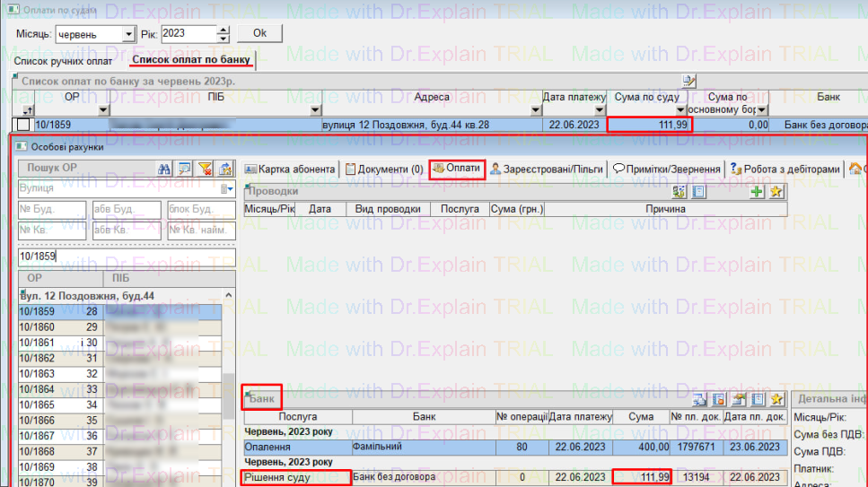Click first icon in Банк panel toolbar
The height and width of the screenshot is (487, 868).
click(x=699, y=399)
